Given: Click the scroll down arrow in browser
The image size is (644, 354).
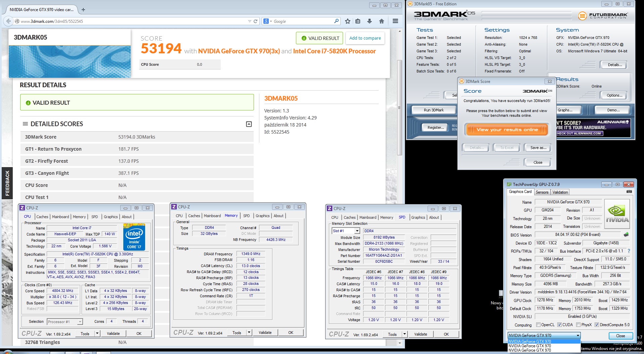Looking at the screenshot, I should 399,343.
